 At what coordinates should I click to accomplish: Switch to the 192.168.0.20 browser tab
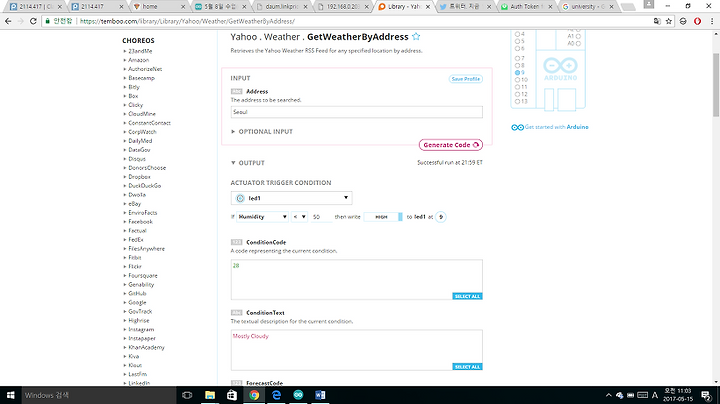(x=343, y=6)
